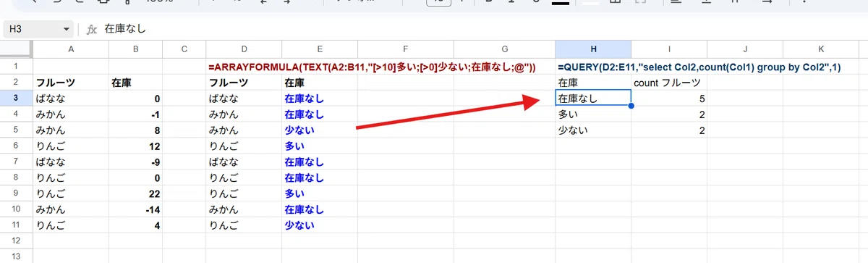Select row 13 header
The image size is (868, 263).
pos(16,256)
